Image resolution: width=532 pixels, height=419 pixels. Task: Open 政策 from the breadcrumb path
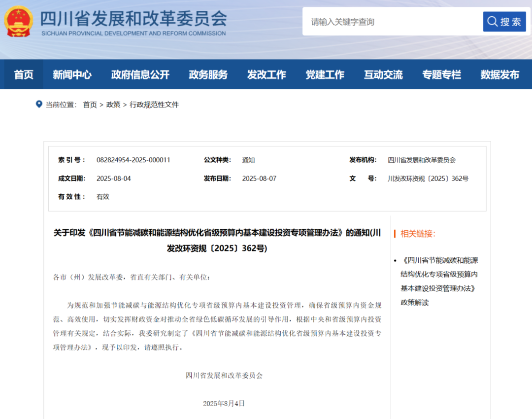113,104
